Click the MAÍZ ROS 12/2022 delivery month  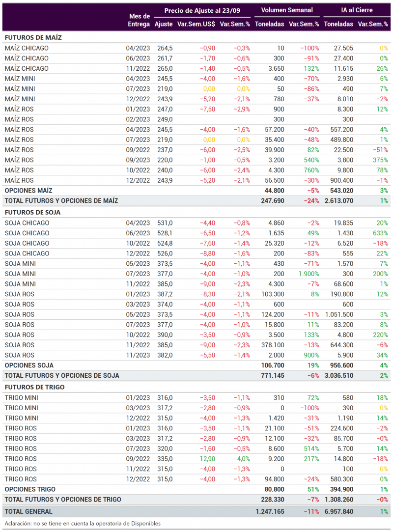click(x=138, y=180)
